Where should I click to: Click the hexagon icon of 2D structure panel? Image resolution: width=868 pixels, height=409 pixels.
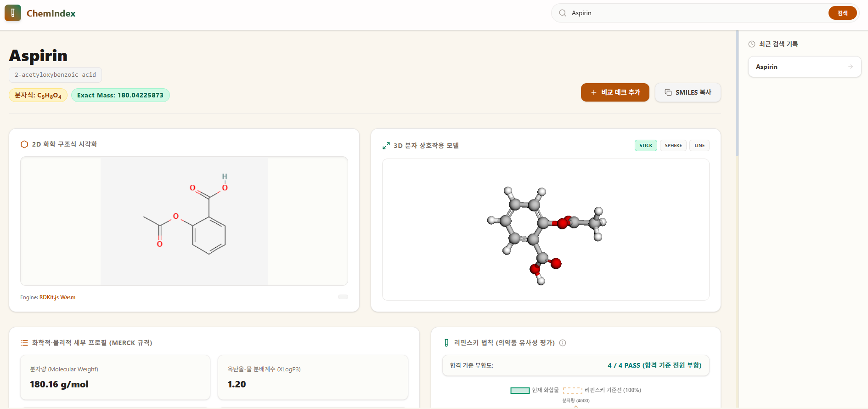tap(24, 144)
